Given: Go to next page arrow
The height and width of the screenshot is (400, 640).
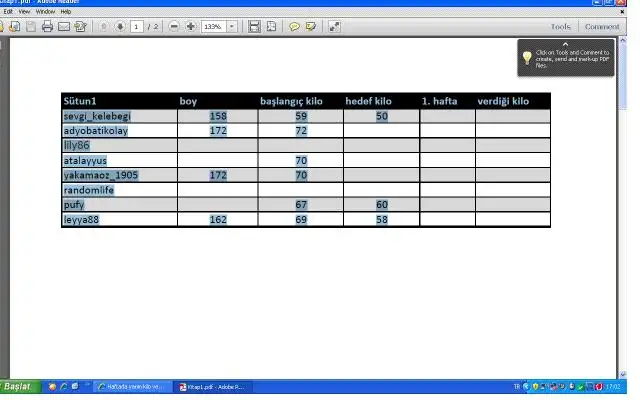Looking at the screenshot, I should [x=120, y=26].
